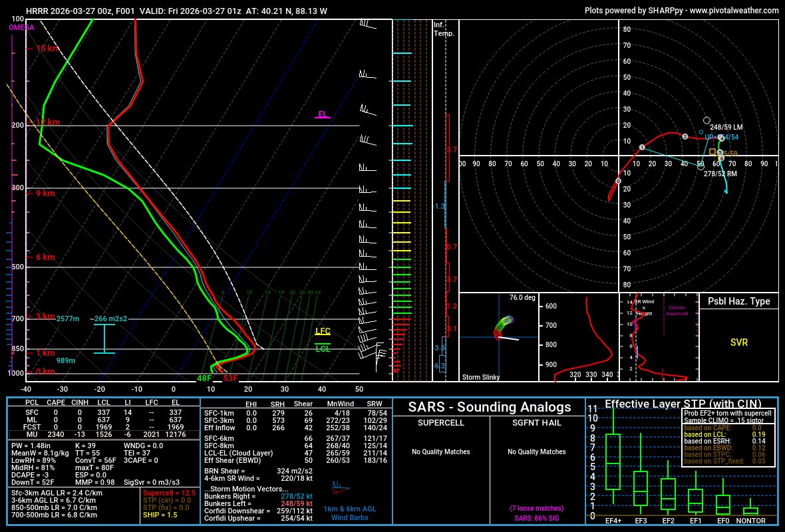785x532 pixels.
Task: Click the HRRR 2026-03-27 00z sounding title
Action: tap(176, 11)
